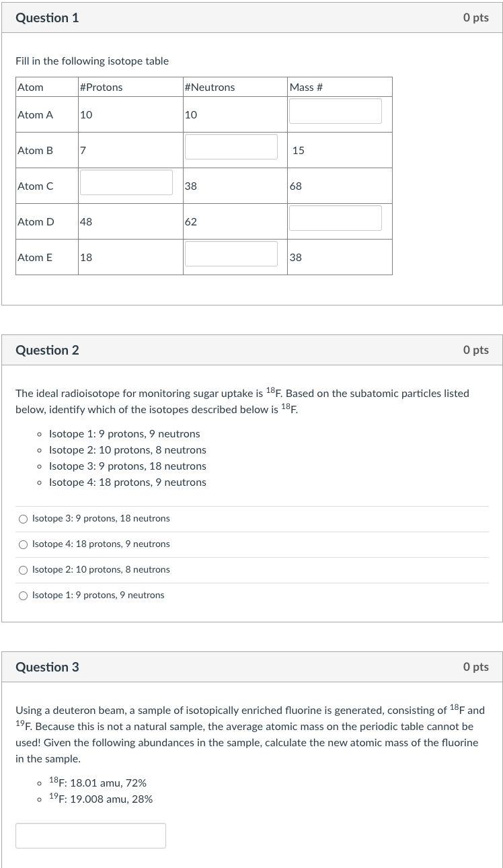Click the #Neutrons column header
This screenshot has width=503, height=868.
tap(208, 87)
